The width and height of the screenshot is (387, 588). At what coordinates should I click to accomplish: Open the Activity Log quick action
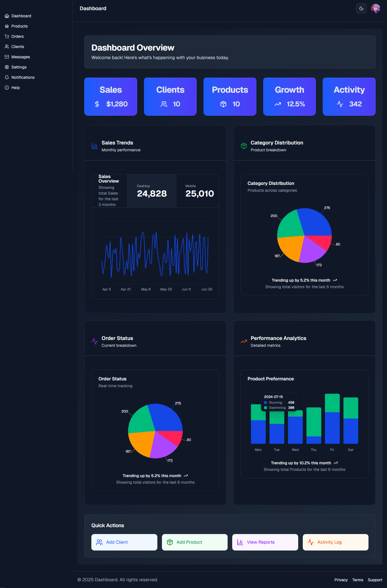(x=335, y=542)
